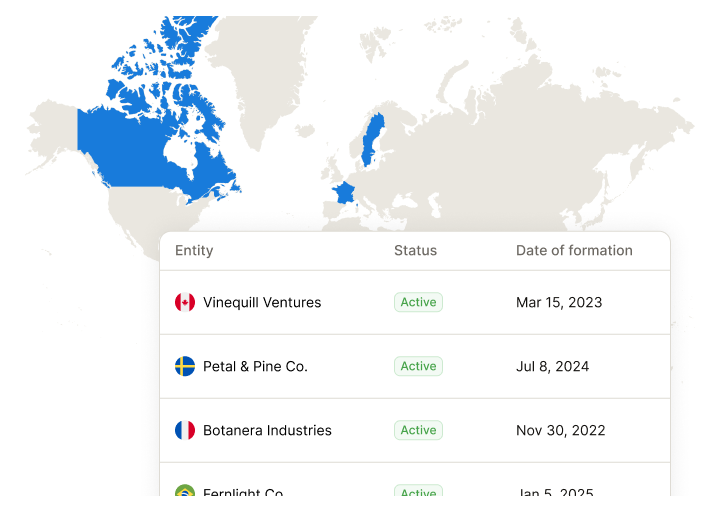Click the France flag icon
The height and width of the screenshot is (512, 720).
[185, 430]
